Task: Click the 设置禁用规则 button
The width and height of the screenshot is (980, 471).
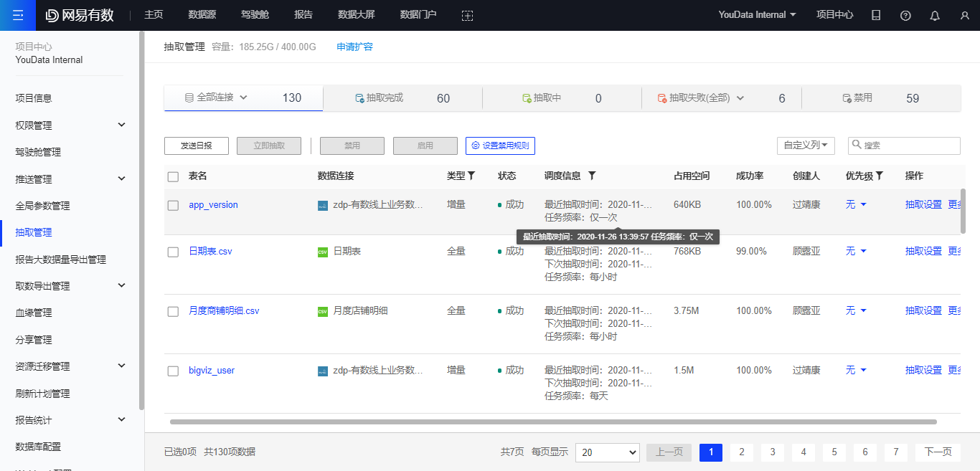Action: (x=500, y=146)
